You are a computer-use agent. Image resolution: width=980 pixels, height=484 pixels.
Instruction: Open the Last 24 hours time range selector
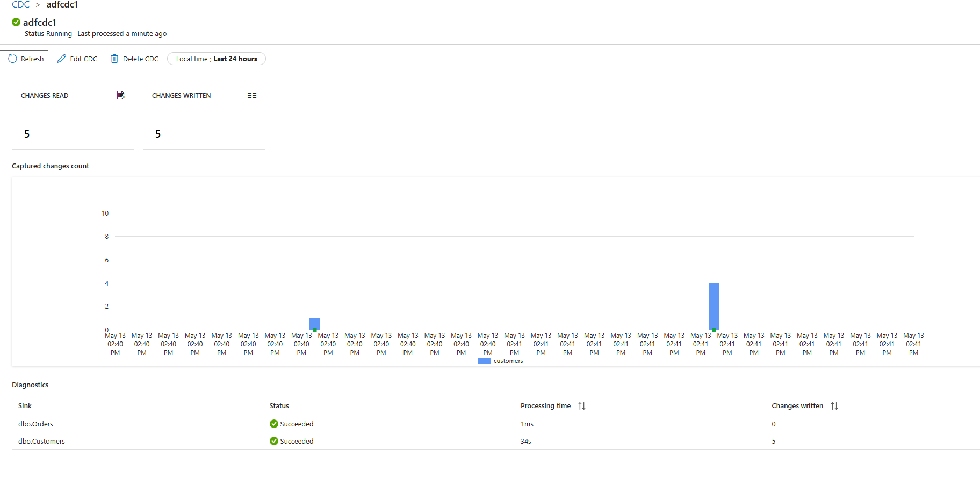216,59
